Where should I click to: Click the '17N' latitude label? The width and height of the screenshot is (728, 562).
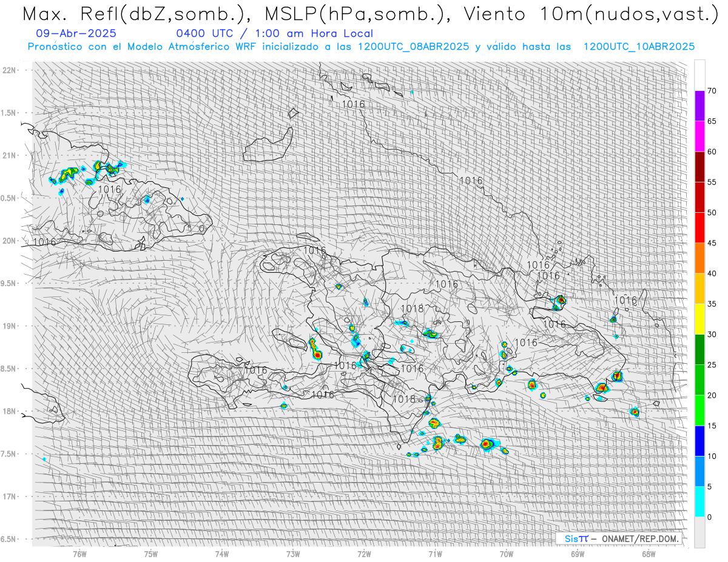click(x=9, y=497)
